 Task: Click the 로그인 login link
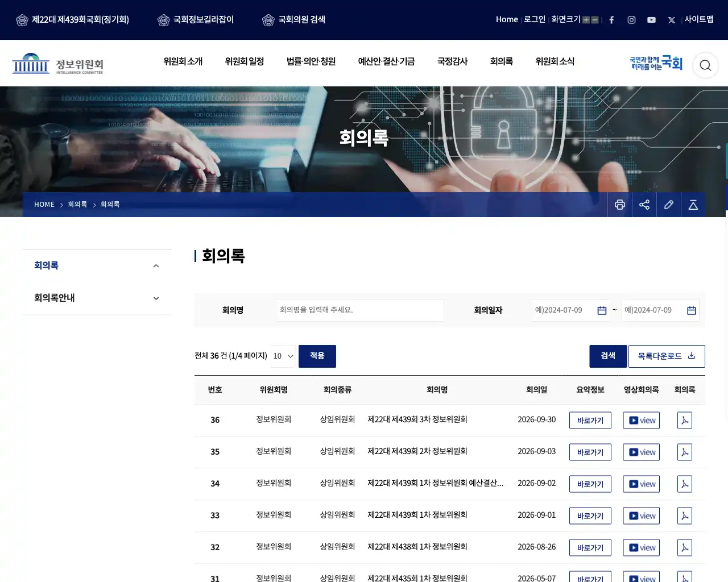(x=535, y=19)
